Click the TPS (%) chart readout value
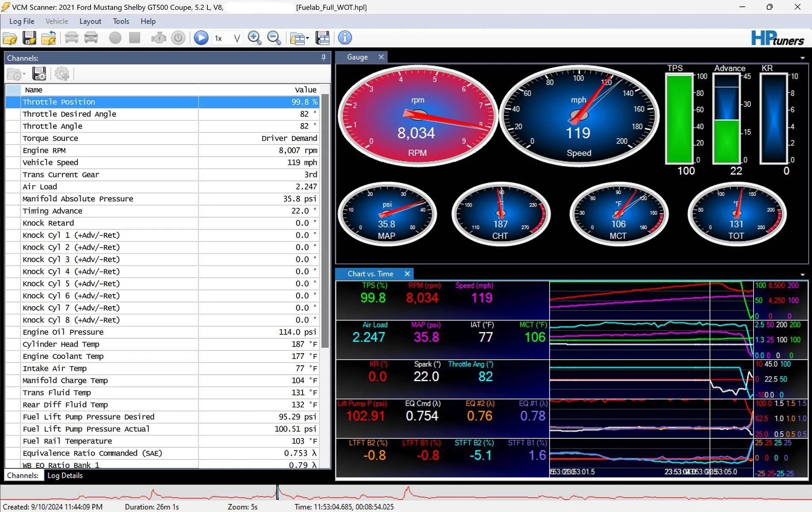 pyautogui.click(x=373, y=298)
